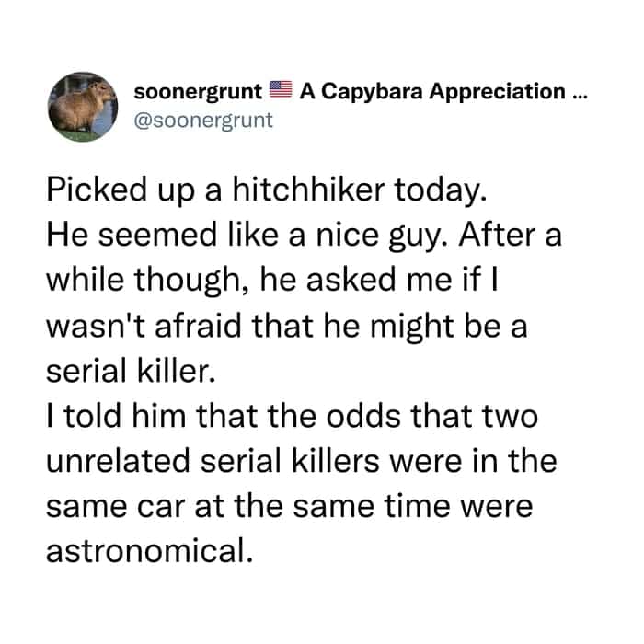Visit the @soonergrunt handle link
This screenshot has width=644, height=644.
[203, 121]
